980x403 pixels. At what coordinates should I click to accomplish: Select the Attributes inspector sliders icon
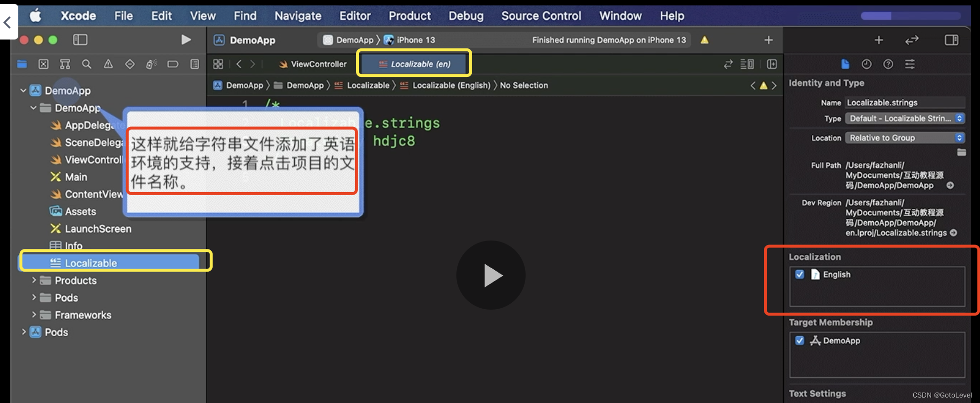click(910, 64)
